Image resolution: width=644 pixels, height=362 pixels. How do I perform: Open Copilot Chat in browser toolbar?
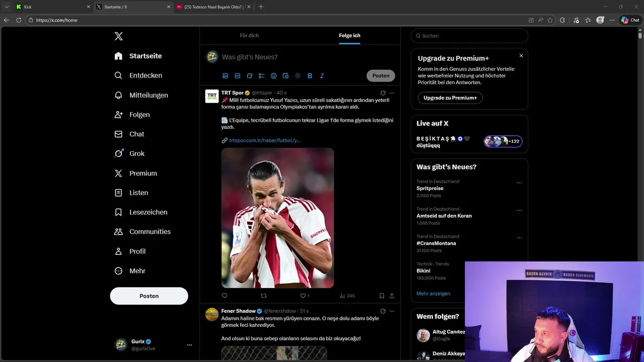pos(630,20)
